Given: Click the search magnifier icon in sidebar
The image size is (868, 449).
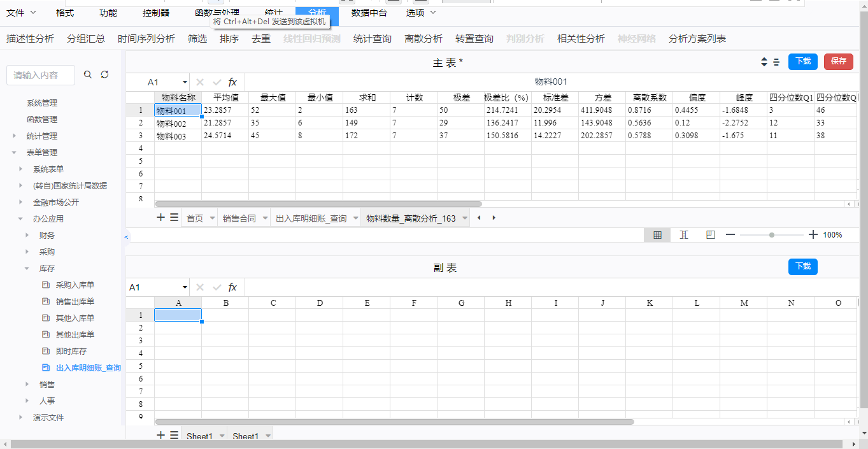Looking at the screenshot, I should tap(88, 75).
